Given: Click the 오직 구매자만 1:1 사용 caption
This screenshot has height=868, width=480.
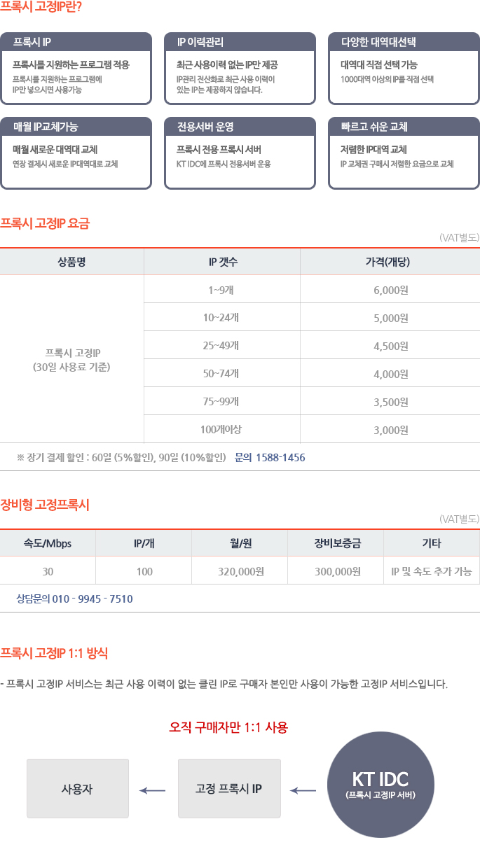Looking at the screenshot, I should 229,727.
